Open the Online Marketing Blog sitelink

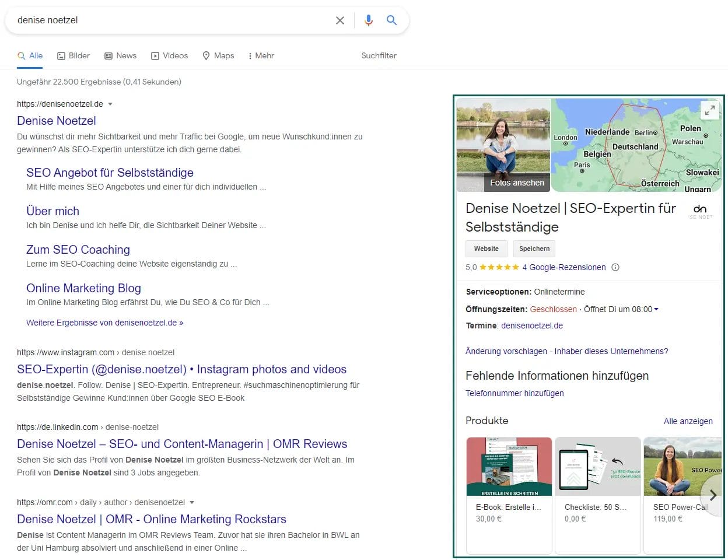point(83,288)
